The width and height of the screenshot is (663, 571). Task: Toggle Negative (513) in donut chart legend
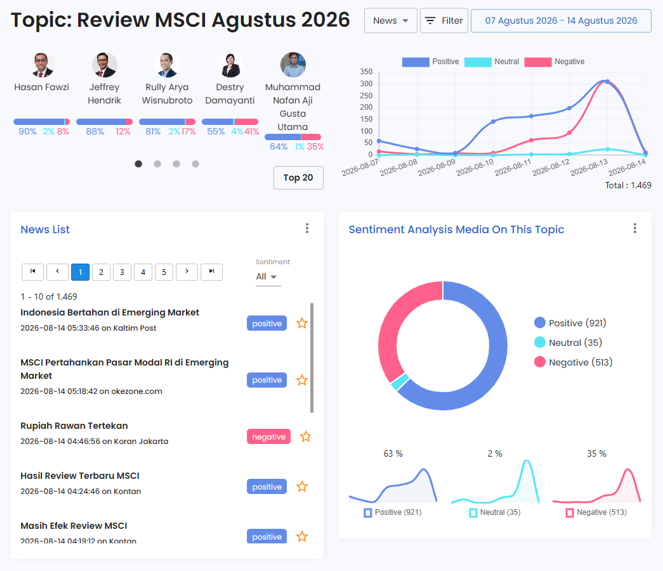pyautogui.click(x=573, y=362)
